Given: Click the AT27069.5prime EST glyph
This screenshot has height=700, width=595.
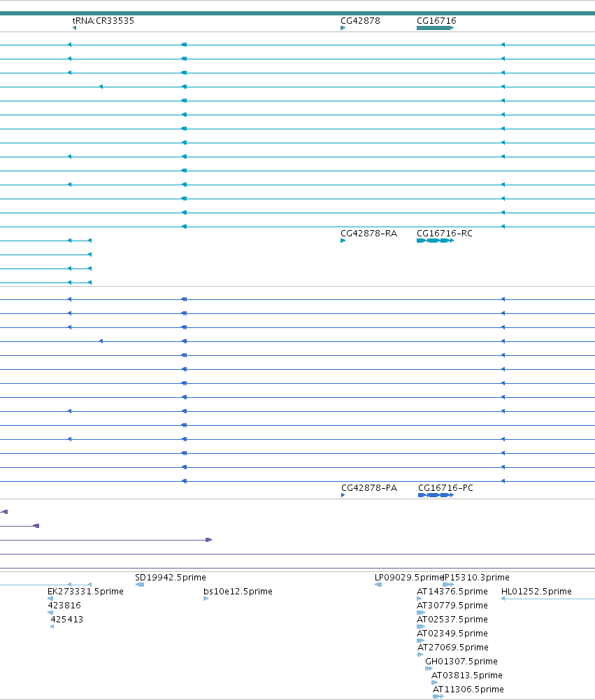Looking at the screenshot, I should point(420,655).
